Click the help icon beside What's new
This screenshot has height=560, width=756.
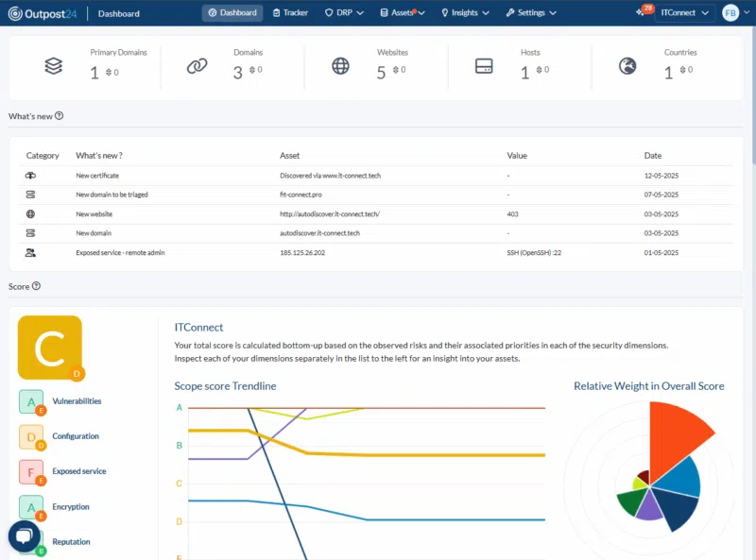(60, 116)
